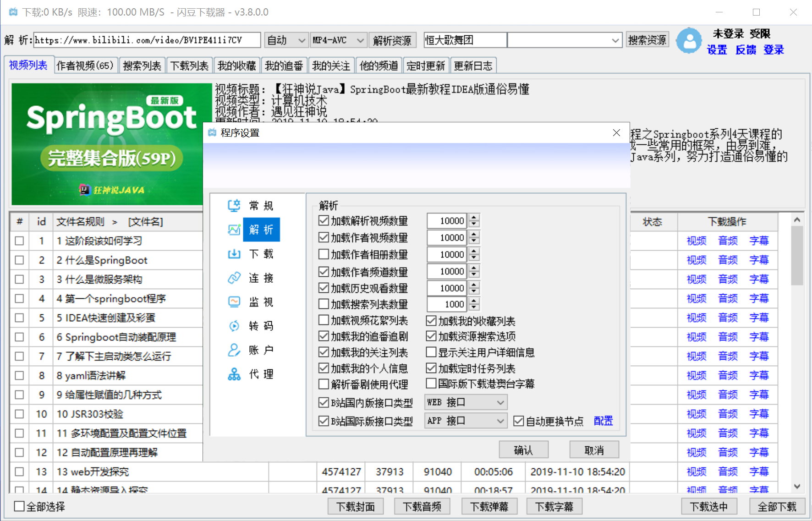Click the 取消 button in settings
812x521 pixels.
tap(594, 450)
